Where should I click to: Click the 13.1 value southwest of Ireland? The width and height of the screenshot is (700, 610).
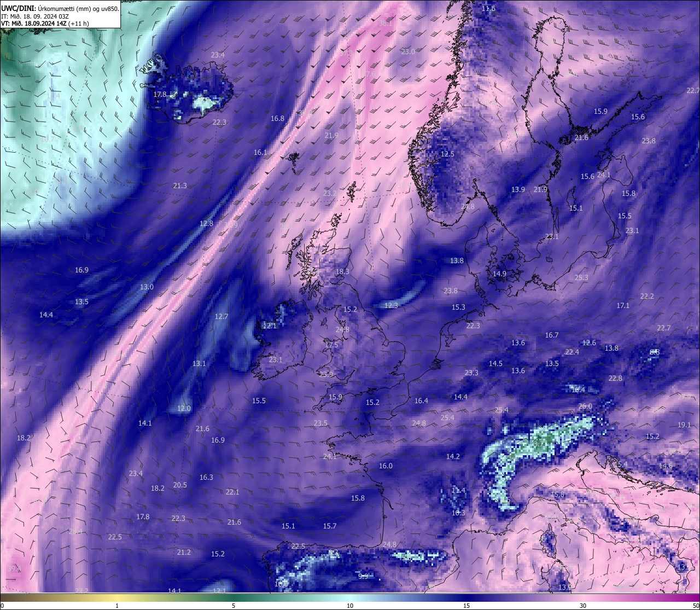pos(199,363)
